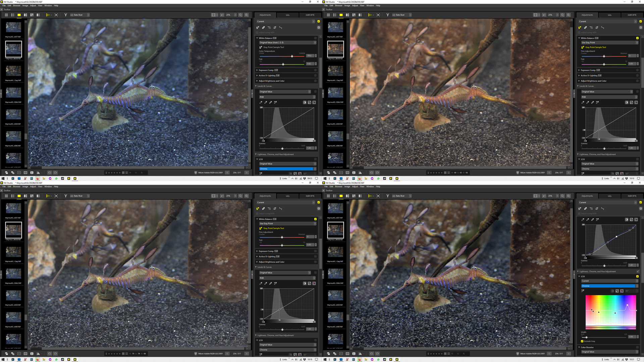644x362 pixels.
Task: Uncheck Exclude Gray in the LCH panel
Action: point(583,341)
